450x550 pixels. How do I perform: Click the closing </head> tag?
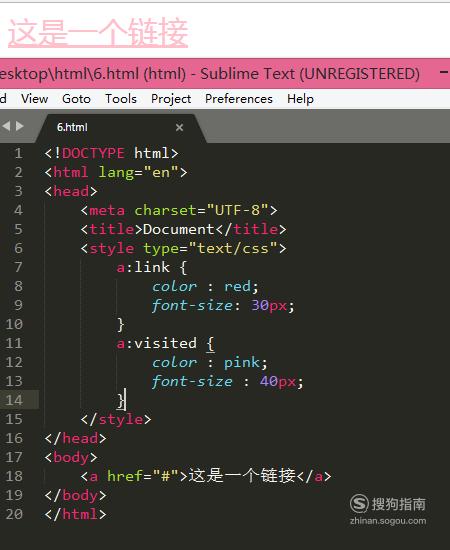75,438
